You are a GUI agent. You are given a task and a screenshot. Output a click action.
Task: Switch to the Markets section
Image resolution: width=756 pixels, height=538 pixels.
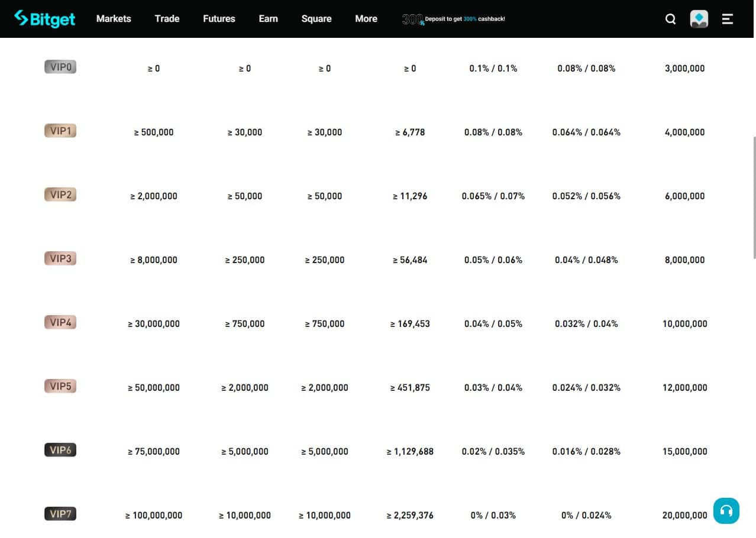point(113,18)
